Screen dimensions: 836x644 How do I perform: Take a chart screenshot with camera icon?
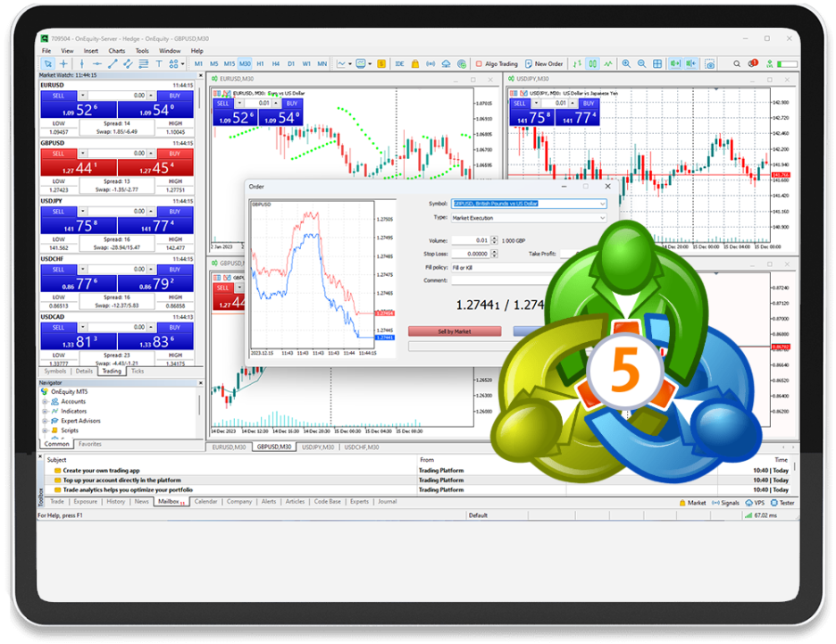[x=710, y=64]
